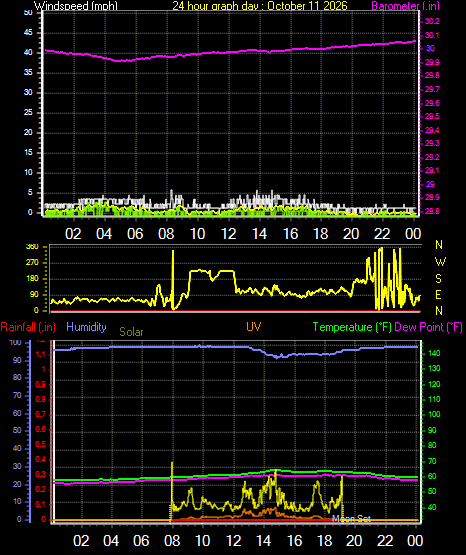Click the "30.2" barometer axis value
This screenshot has height=555, width=466.
432,21
